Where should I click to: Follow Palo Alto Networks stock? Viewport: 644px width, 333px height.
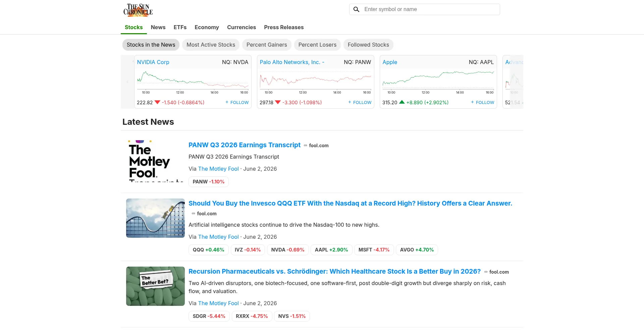click(x=360, y=102)
